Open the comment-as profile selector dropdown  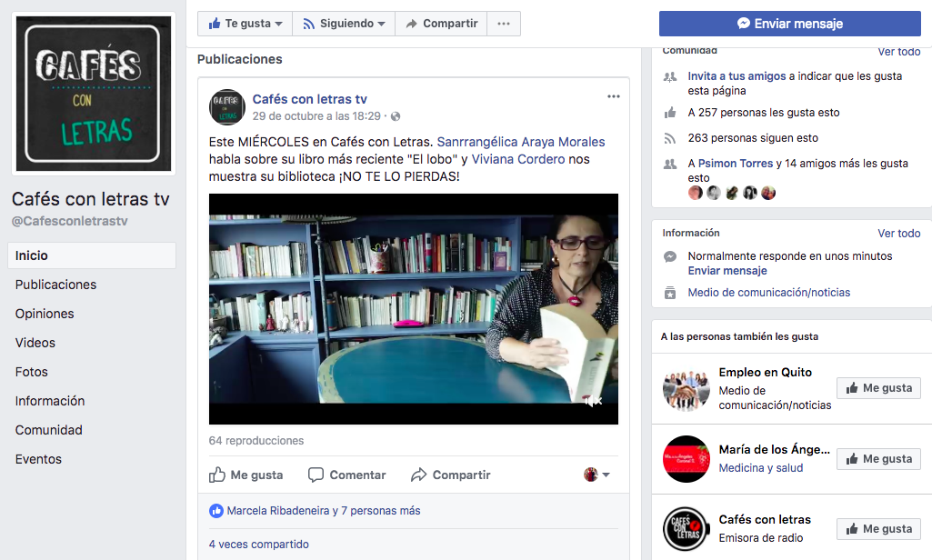coord(596,475)
